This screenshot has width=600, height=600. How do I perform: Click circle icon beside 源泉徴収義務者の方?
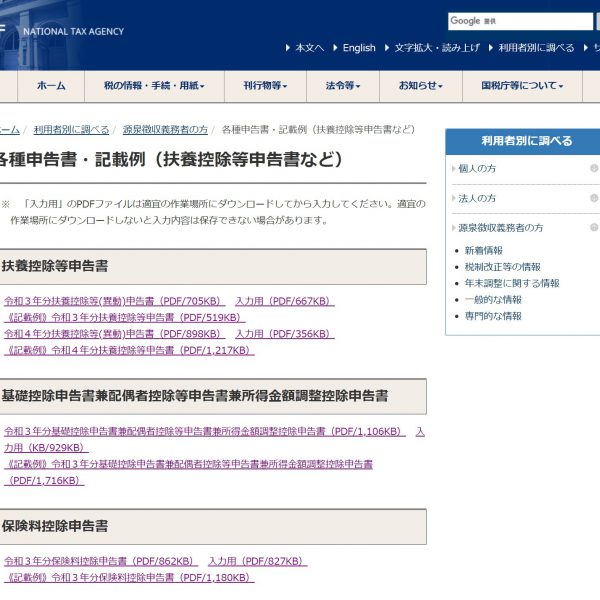coord(594,227)
